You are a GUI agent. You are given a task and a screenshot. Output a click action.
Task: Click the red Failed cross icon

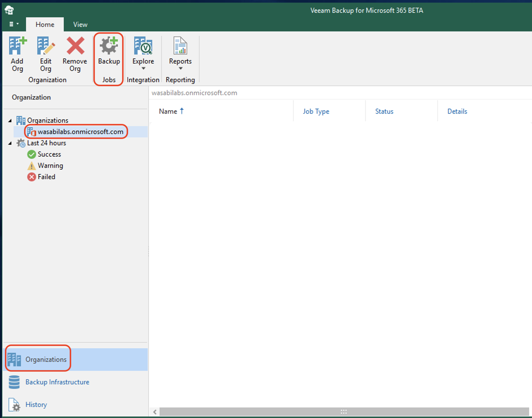pos(32,177)
